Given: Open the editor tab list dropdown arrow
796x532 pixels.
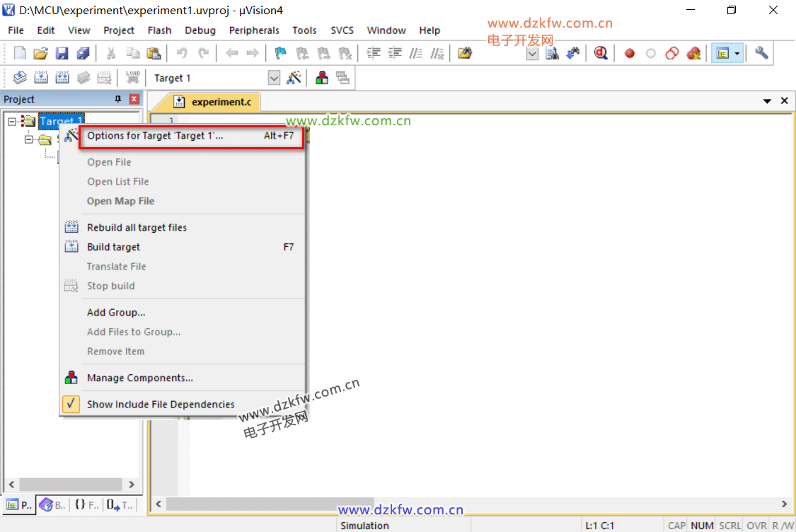Looking at the screenshot, I should [x=767, y=101].
